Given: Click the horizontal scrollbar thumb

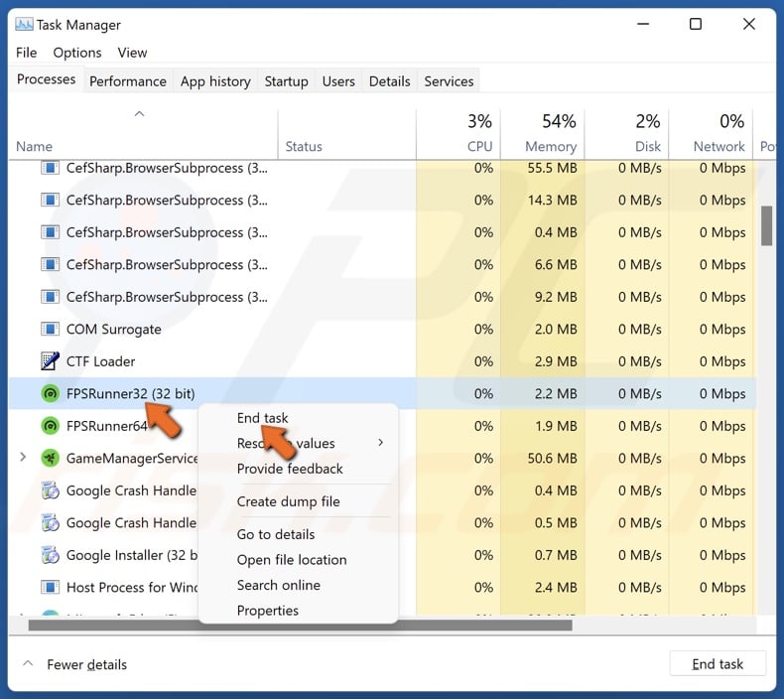Looking at the screenshot, I should (x=300, y=625).
